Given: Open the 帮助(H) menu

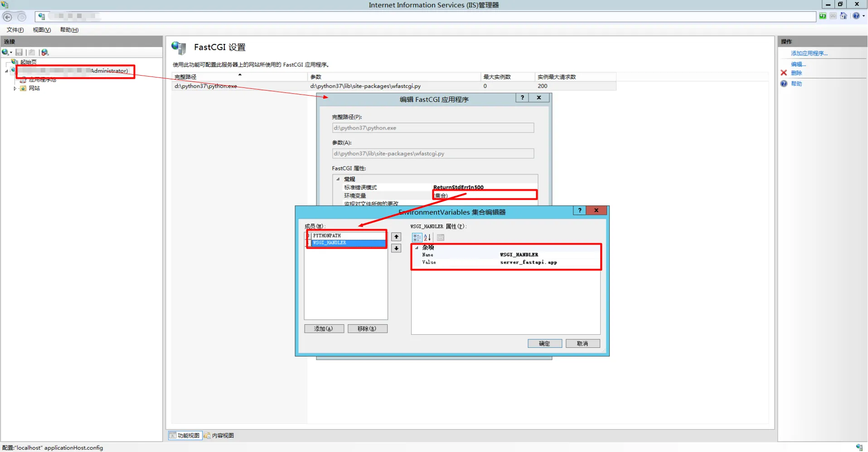Looking at the screenshot, I should 69,30.
